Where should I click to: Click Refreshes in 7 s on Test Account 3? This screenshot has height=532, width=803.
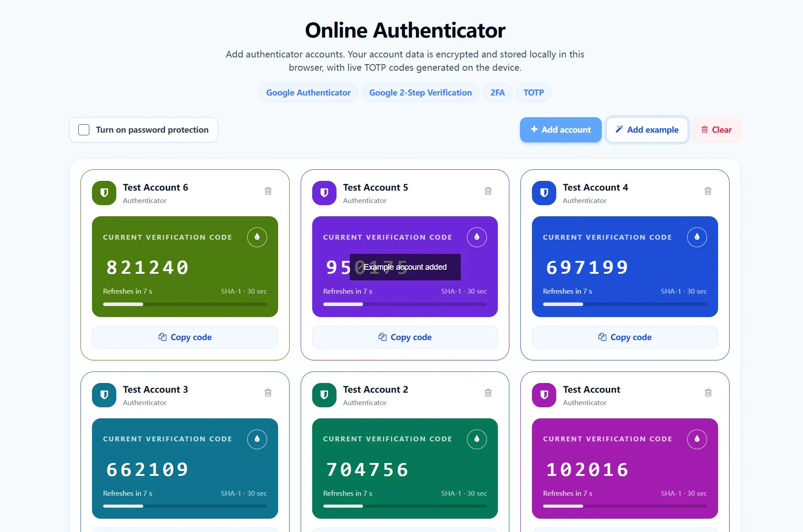(x=127, y=494)
